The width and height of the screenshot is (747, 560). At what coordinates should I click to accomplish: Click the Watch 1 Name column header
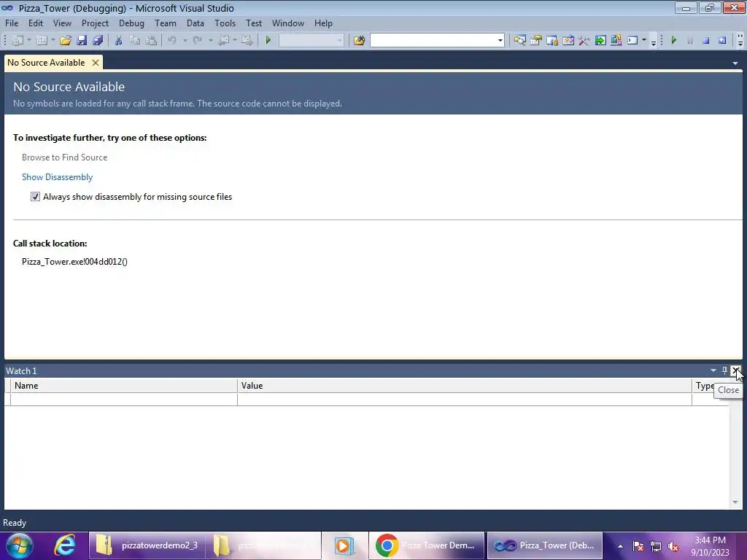coord(124,386)
